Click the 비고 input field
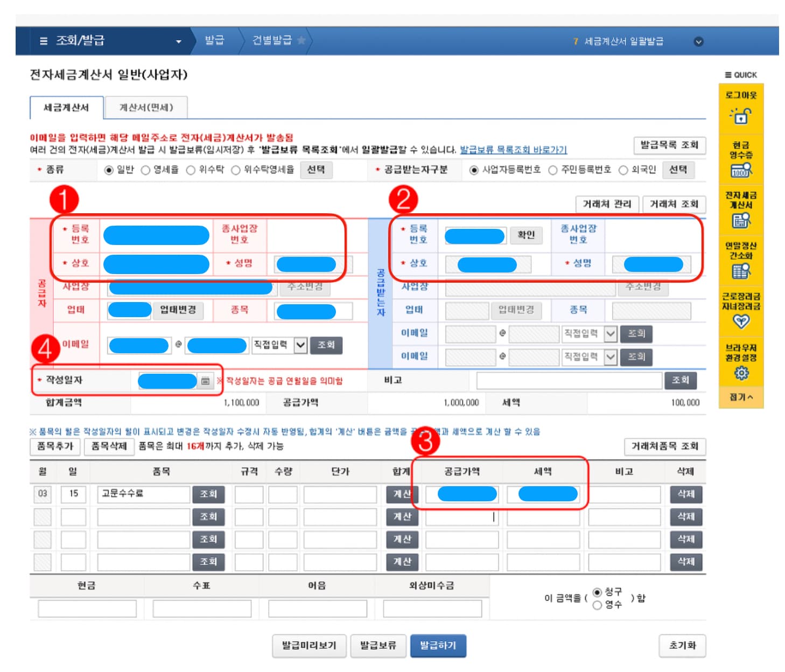The image size is (785, 672). [569, 381]
